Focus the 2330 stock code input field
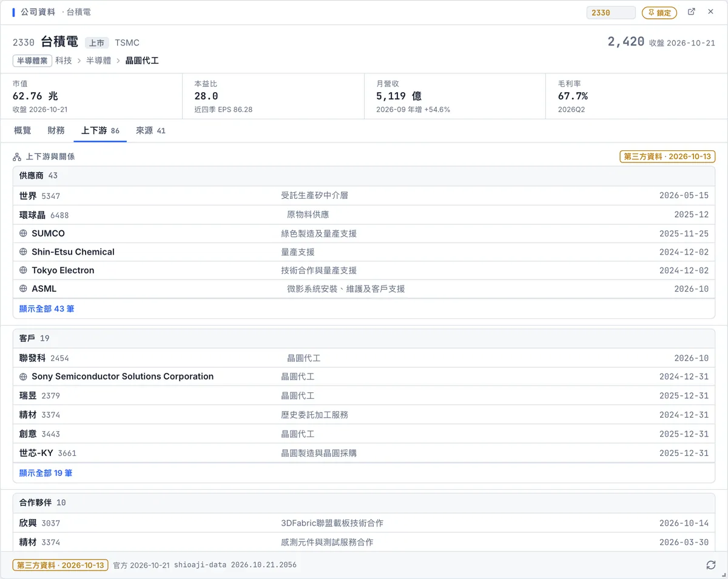Image resolution: width=728 pixels, height=579 pixels. point(611,13)
